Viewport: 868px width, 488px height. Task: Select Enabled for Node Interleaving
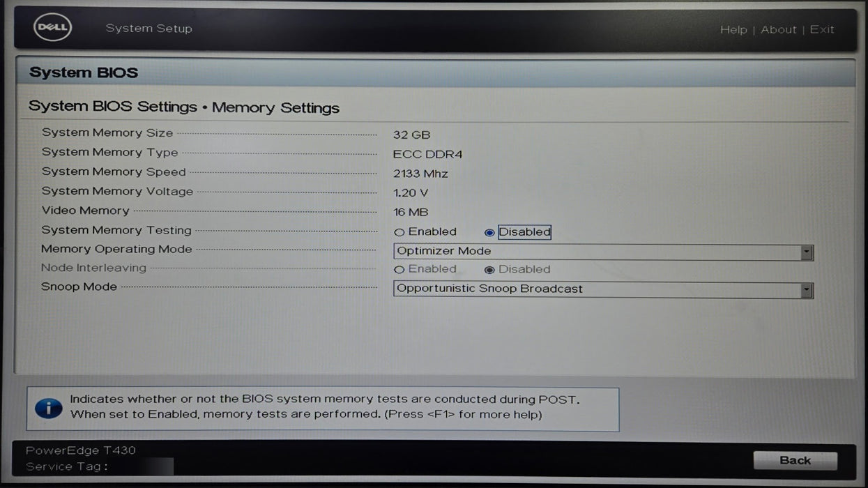point(425,269)
